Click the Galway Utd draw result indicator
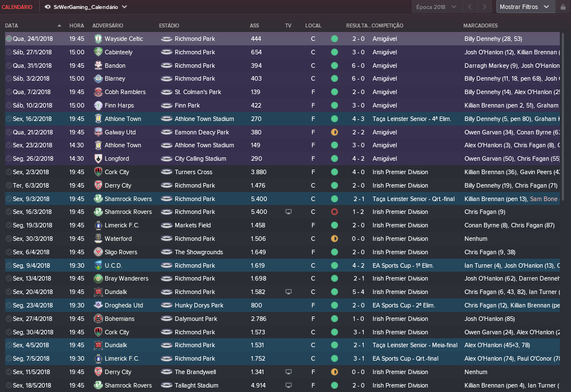This screenshot has height=392, width=571. [335, 132]
